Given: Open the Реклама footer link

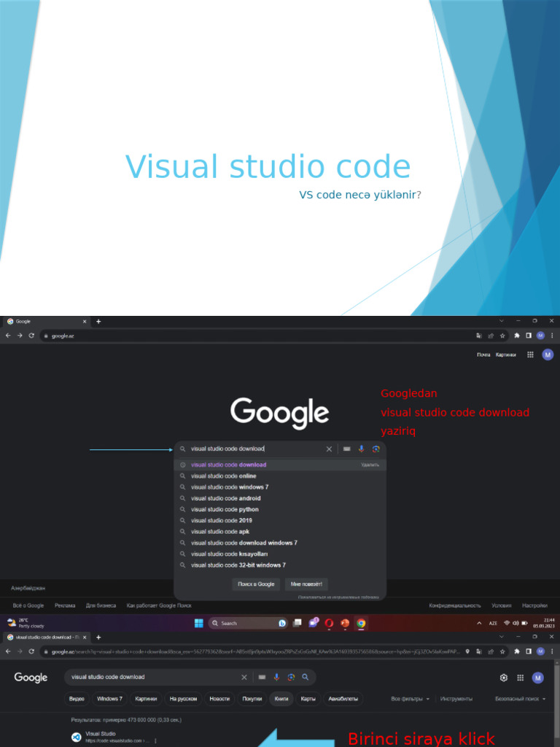Looking at the screenshot, I should click(x=65, y=605).
